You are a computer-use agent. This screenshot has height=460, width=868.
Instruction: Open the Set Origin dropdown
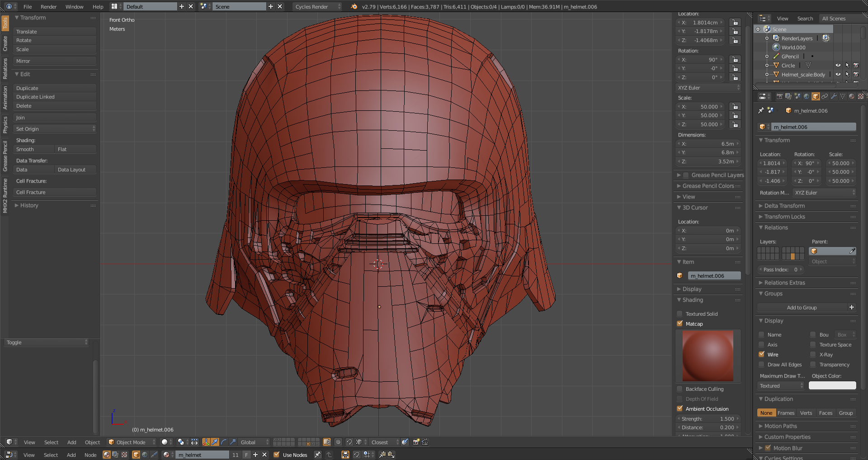(x=55, y=129)
